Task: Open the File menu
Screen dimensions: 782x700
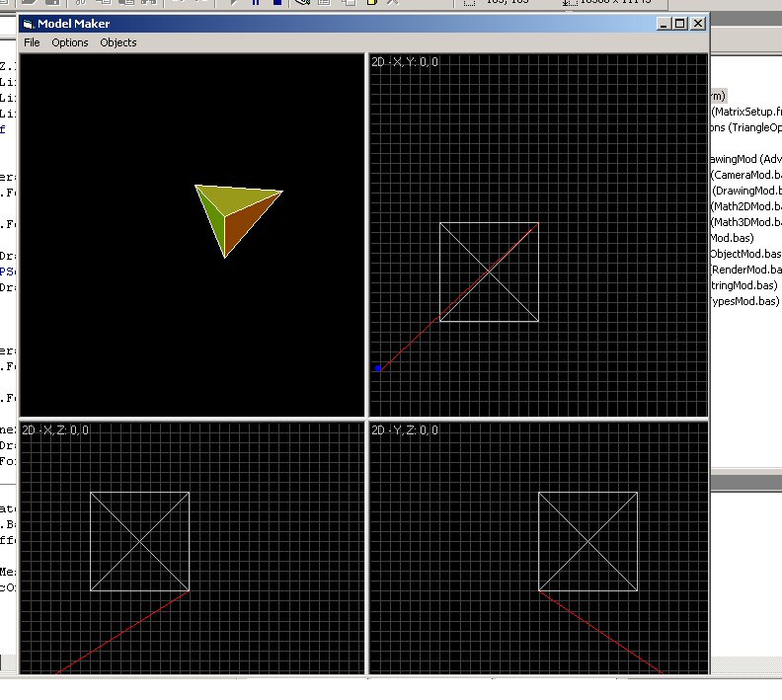Action: [32, 42]
